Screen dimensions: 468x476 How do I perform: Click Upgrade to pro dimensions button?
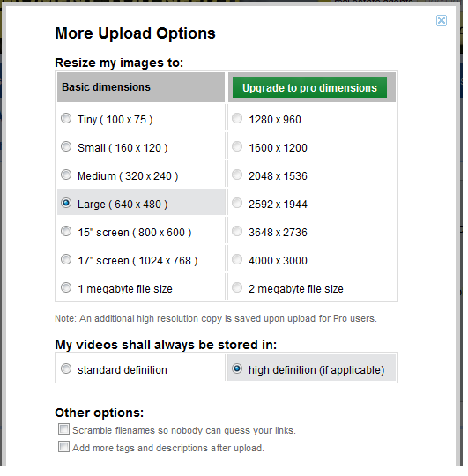click(x=309, y=87)
